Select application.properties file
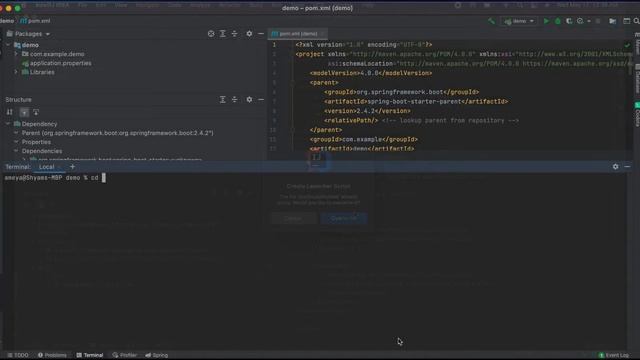 point(56,63)
